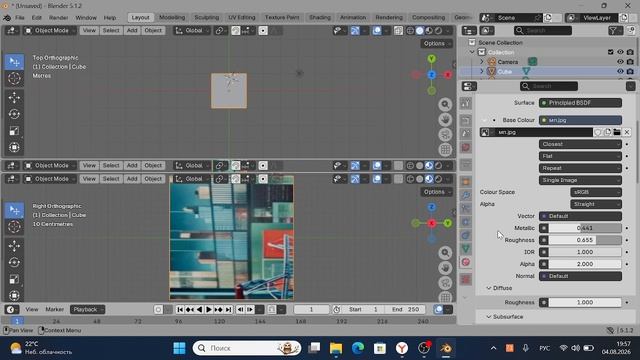Screen dimensions: 640x360
Task: Open the Add menu in the top viewport header
Action: (132, 31)
